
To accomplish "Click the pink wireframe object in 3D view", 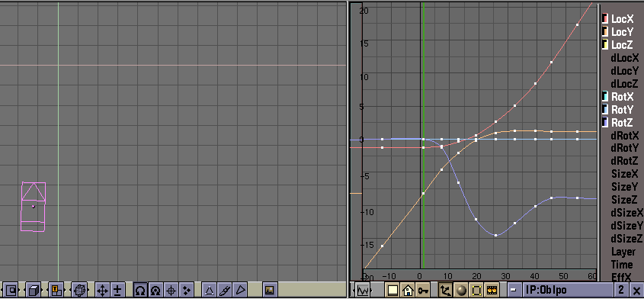I will (x=34, y=207).
